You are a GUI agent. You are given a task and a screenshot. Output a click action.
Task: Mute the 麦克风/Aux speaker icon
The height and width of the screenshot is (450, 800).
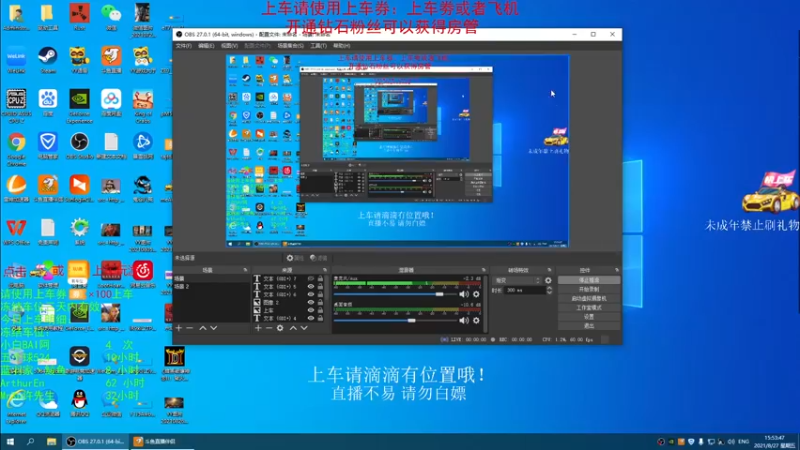(x=463, y=294)
